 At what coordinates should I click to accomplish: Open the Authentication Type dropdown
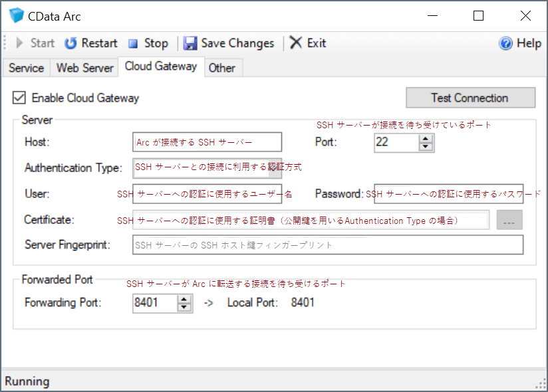(x=207, y=168)
